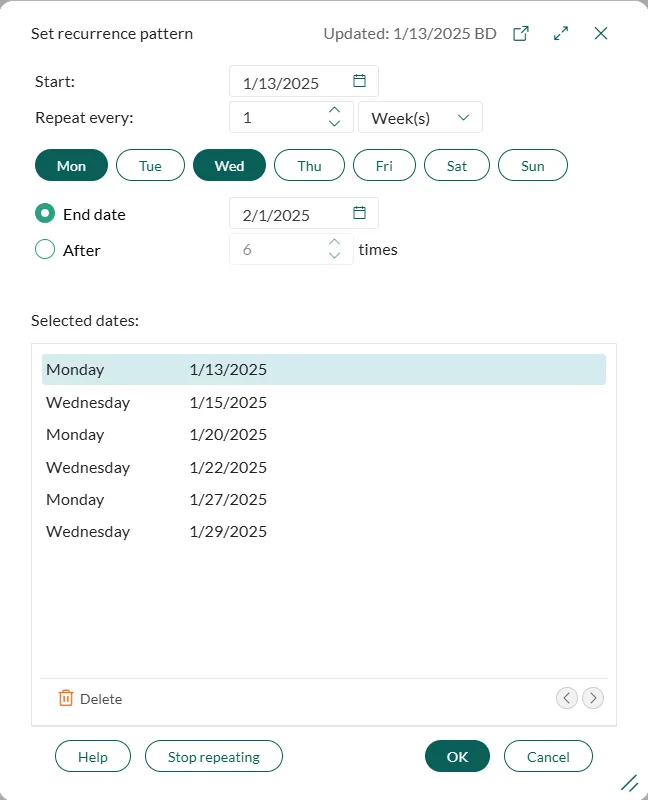Open the Week(s) interval dropdown
The height and width of the screenshot is (800, 648).
pyautogui.click(x=420, y=118)
